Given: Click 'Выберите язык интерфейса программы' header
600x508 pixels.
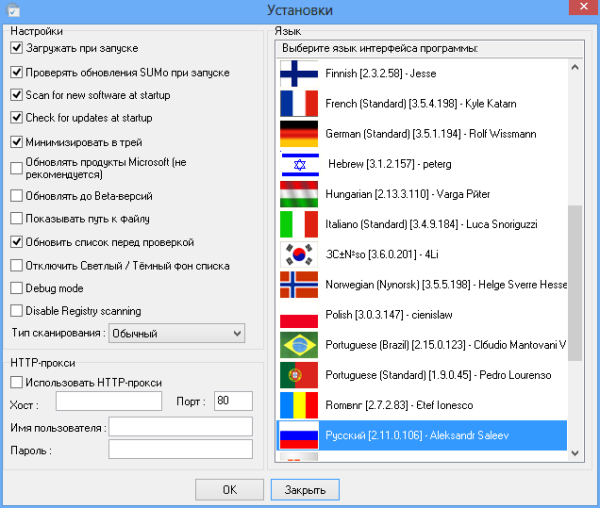Looking at the screenshot, I should (429, 49).
